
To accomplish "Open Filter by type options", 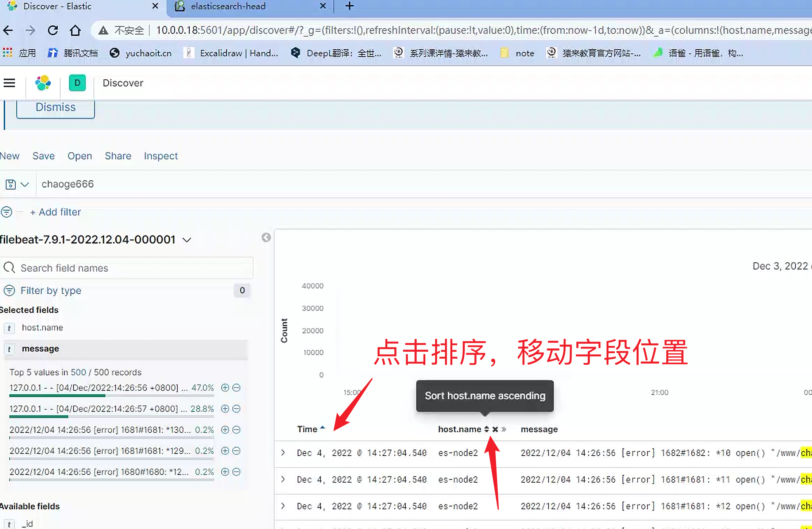I will (51, 290).
